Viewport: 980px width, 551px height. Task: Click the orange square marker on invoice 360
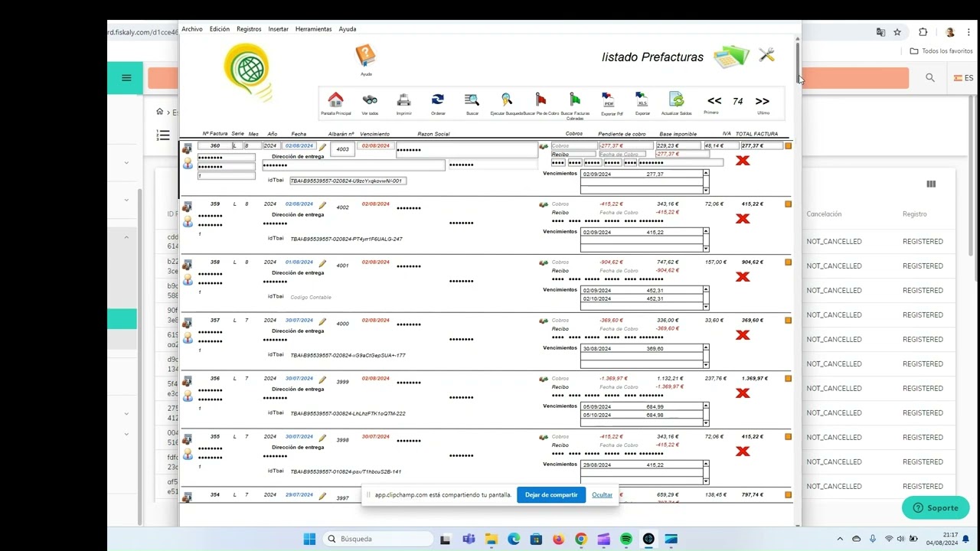pos(789,145)
